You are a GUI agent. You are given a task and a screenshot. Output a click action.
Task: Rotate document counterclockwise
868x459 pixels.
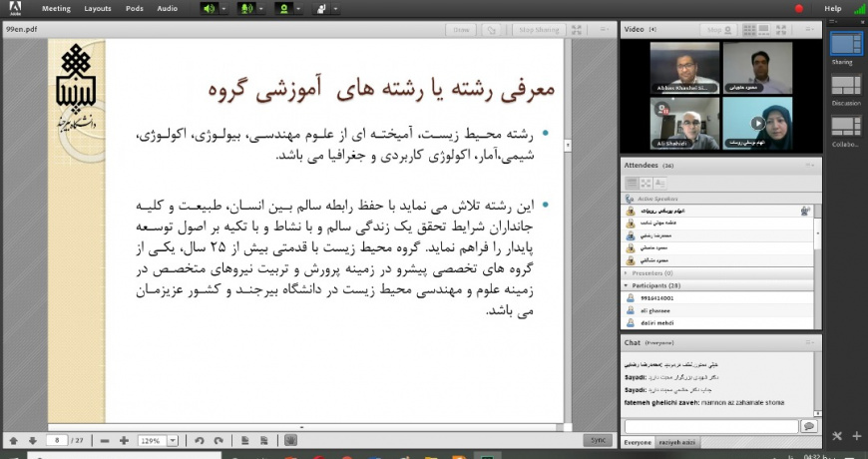click(x=200, y=441)
